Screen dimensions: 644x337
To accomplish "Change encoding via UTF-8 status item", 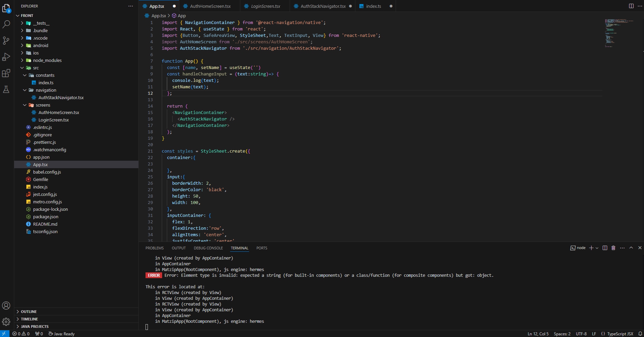I will (581, 334).
